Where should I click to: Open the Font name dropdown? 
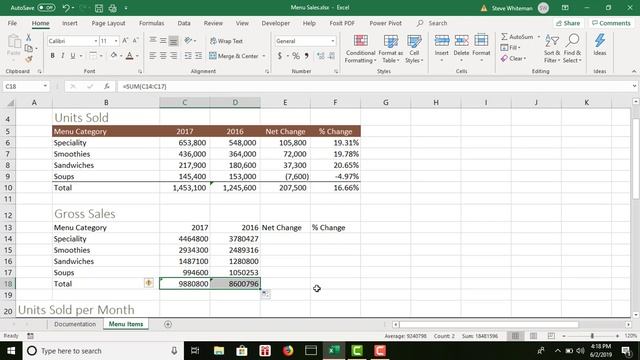tap(96, 41)
